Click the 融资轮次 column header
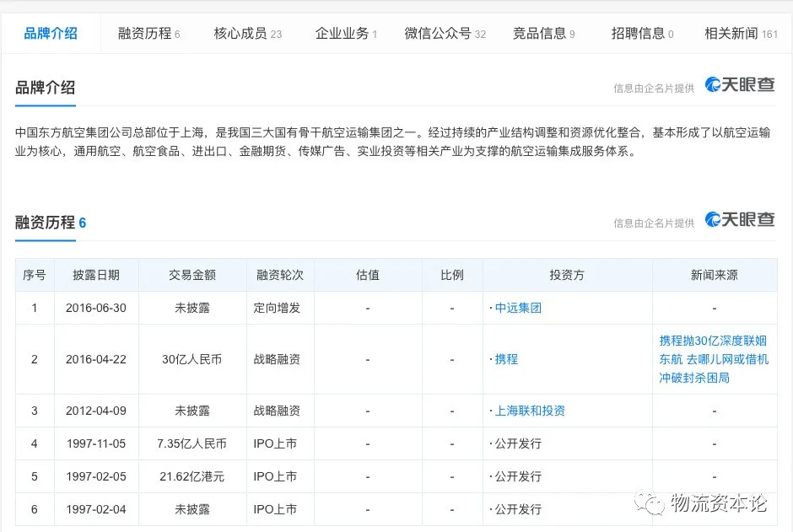This screenshot has width=793, height=532. coord(280,275)
